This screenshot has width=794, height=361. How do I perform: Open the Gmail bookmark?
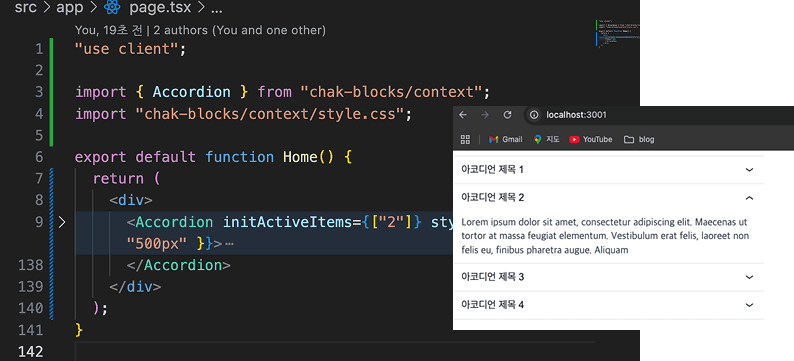tap(505, 139)
